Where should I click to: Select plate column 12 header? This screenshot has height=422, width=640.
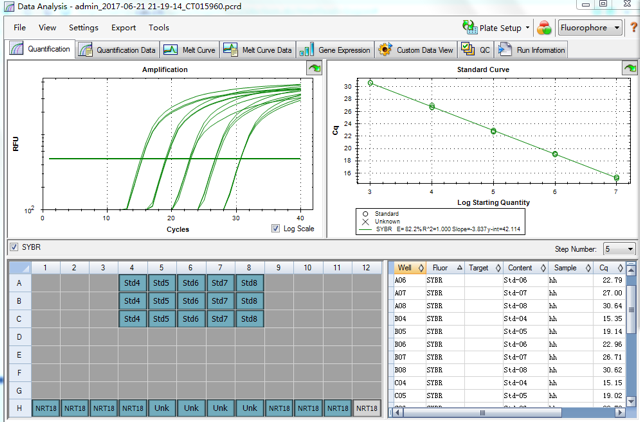click(x=366, y=268)
